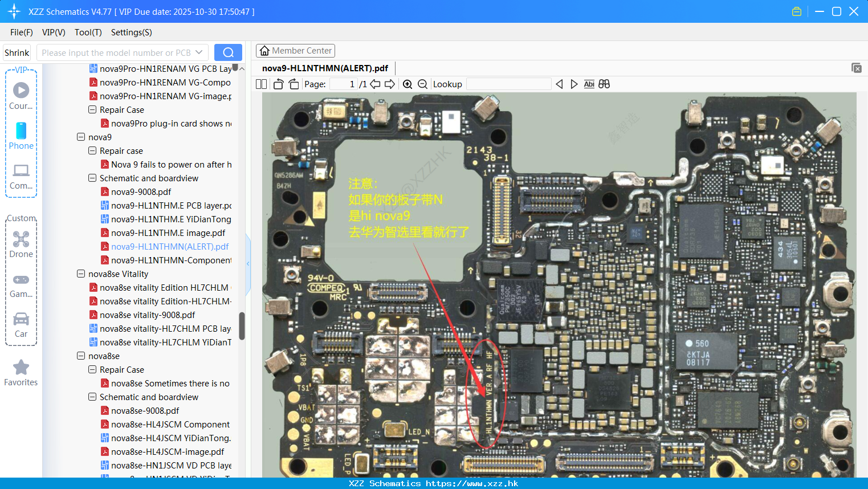This screenshot has width=868, height=489.
Task: Open the Settings(S) menu
Action: (132, 32)
